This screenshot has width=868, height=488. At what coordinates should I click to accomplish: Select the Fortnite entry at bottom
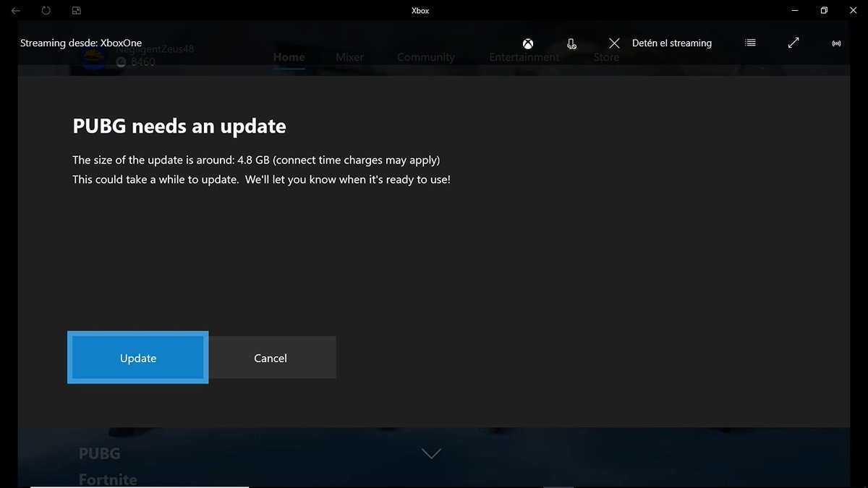[108, 480]
